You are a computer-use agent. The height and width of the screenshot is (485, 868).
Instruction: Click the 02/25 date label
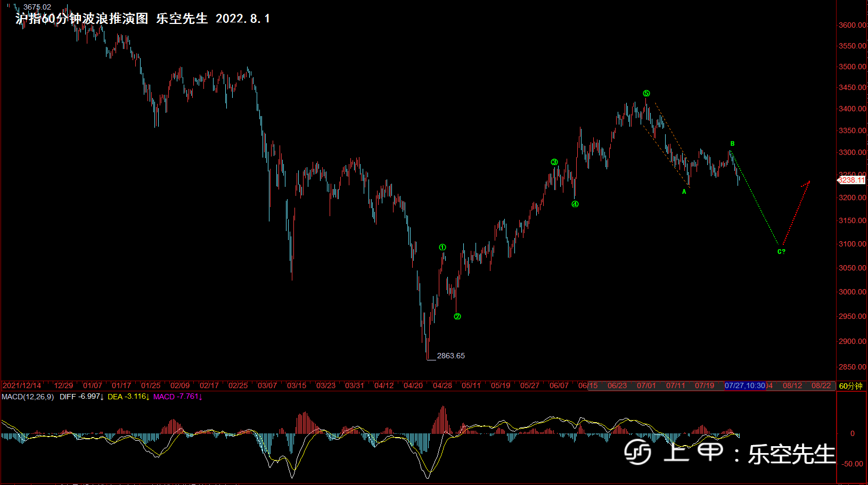(x=238, y=385)
